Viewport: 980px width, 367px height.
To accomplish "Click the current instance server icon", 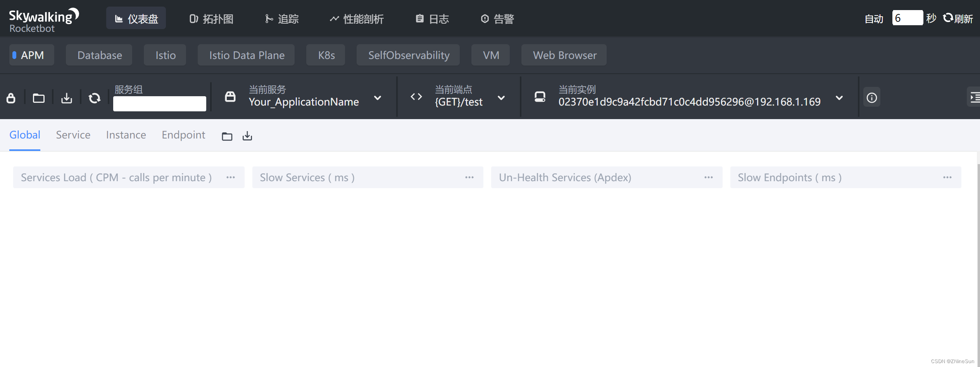I will 540,97.
